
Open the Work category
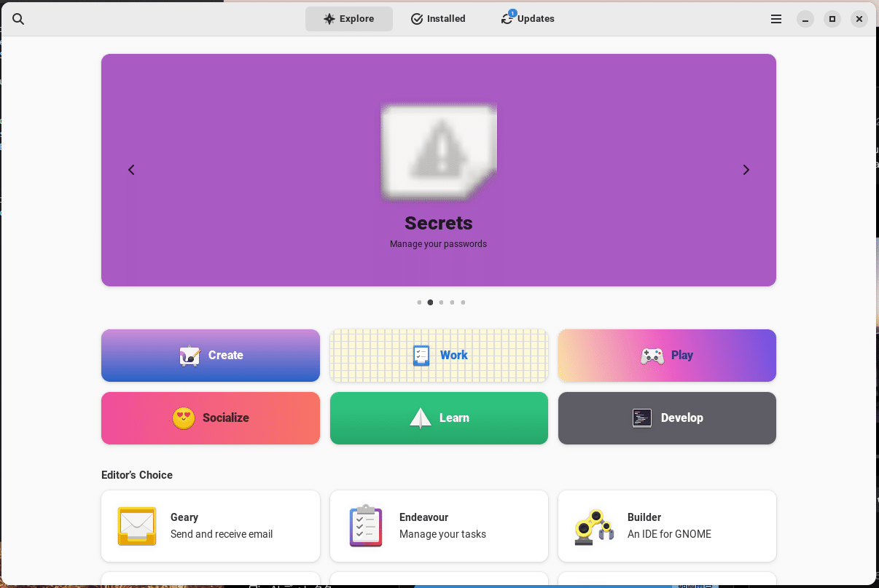[x=439, y=355]
